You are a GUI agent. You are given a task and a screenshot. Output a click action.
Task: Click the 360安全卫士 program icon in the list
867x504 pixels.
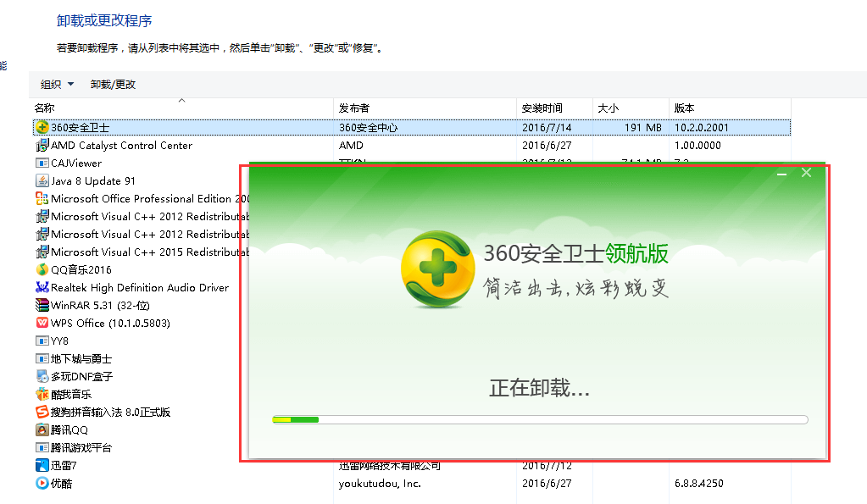click(42, 128)
